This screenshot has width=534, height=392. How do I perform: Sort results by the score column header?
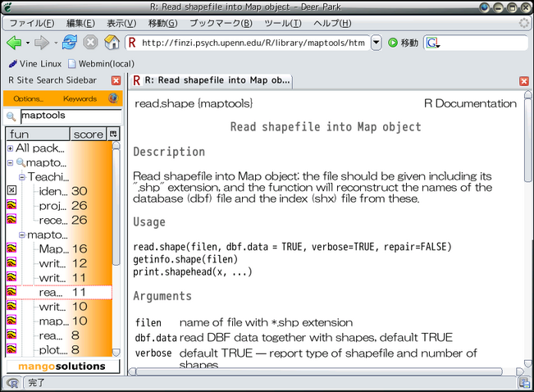point(88,134)
